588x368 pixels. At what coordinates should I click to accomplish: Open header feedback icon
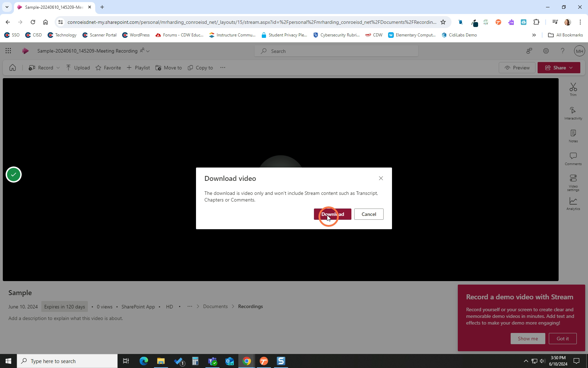(529, 51)
